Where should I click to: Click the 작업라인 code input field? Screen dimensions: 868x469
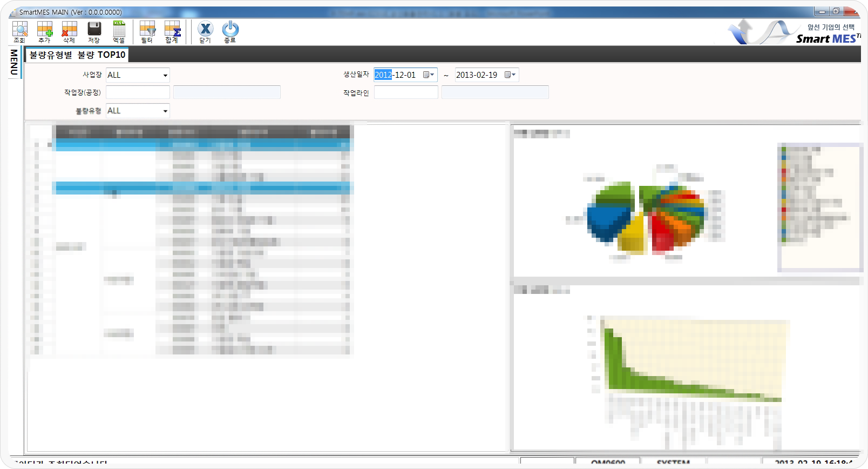[406, 93]
